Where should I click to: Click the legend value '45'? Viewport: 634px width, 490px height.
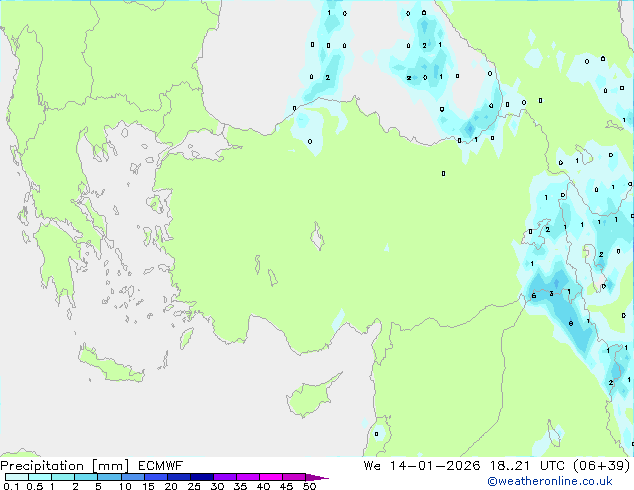(286, 486)
